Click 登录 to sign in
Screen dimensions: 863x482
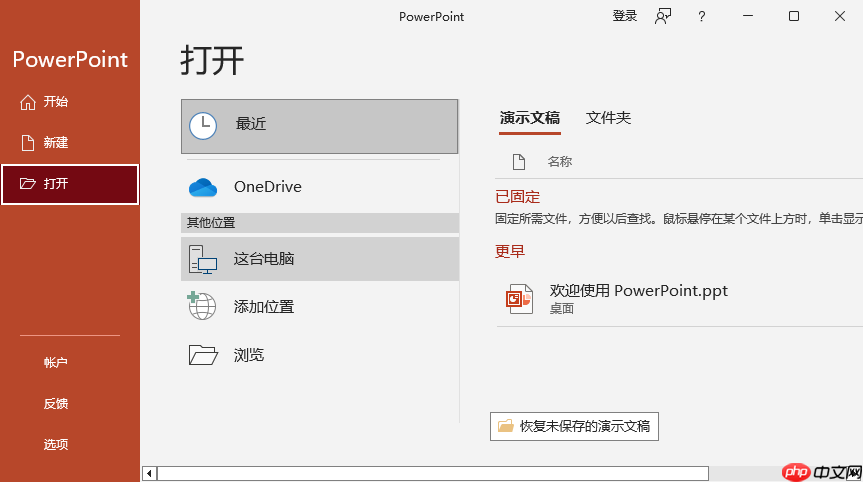tap(625, 16)
